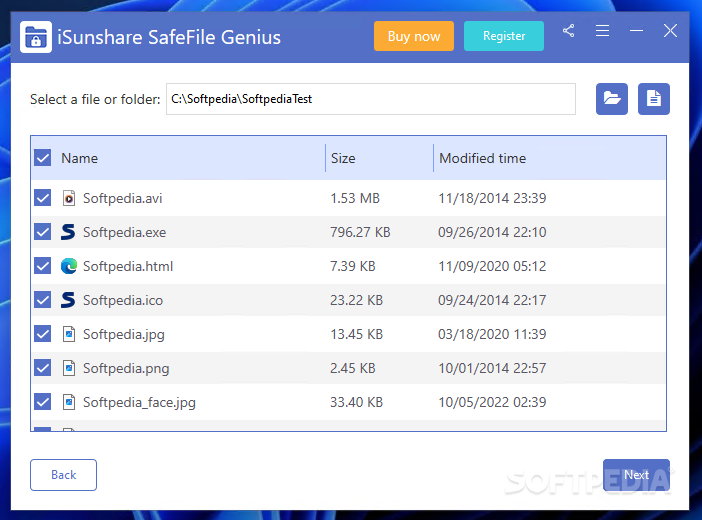Uncheck the Softpedia.html checkbox
Viewport: 702px width, 520px height.
tap(43, 266)
